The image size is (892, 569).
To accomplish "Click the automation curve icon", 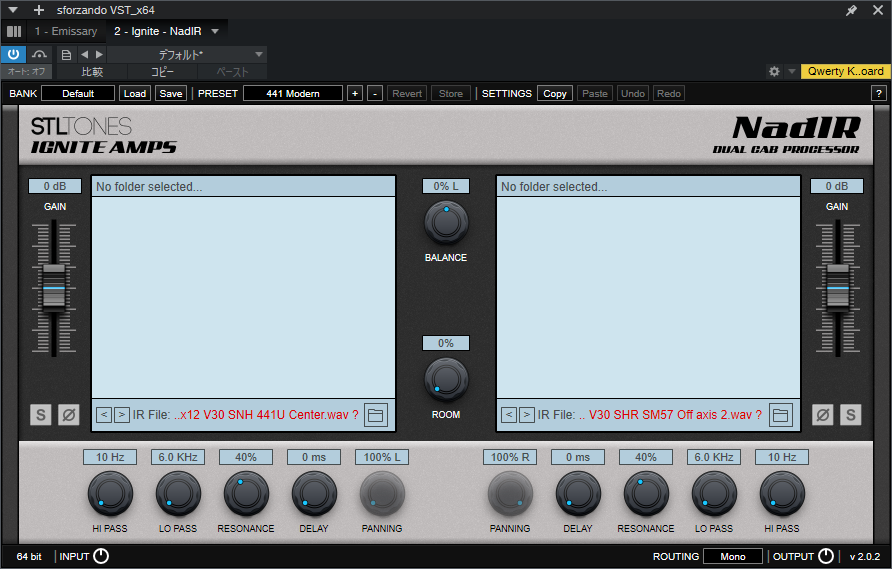I will [39, 55].
